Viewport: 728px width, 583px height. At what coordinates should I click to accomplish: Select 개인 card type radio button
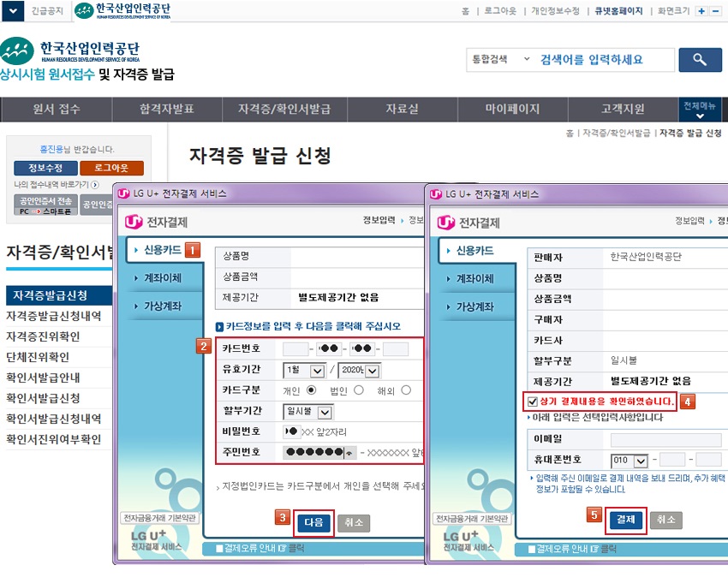[311, 390]
